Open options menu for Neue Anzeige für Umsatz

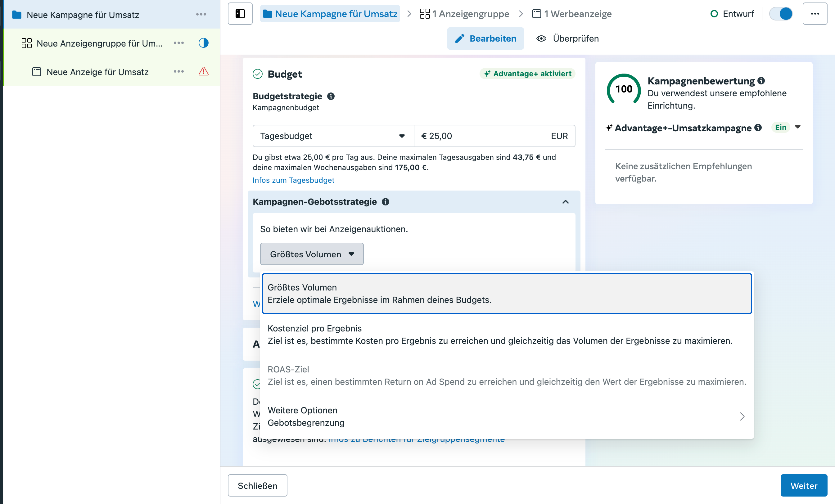tap(178, 71)
